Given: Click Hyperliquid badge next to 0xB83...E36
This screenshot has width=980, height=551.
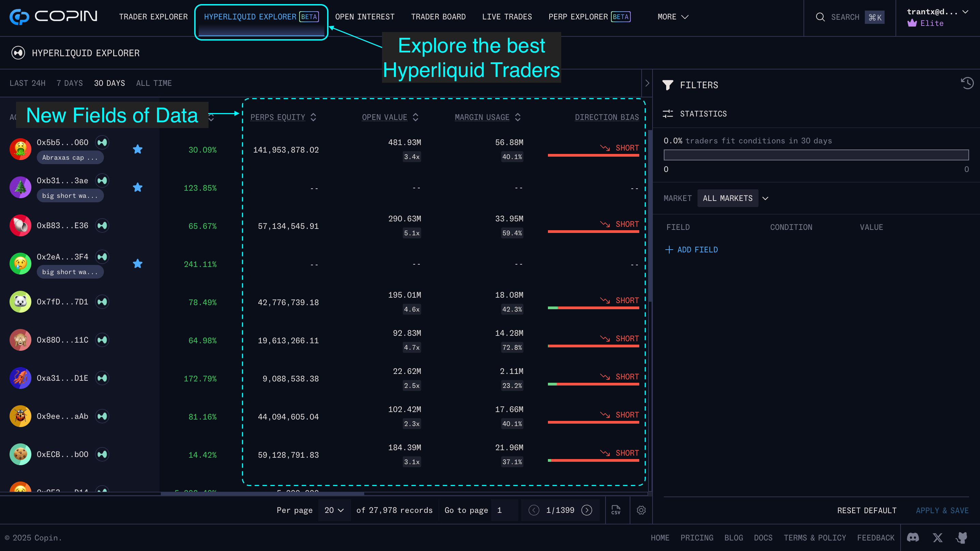Looking at the screenshot, I should (102, 225).
